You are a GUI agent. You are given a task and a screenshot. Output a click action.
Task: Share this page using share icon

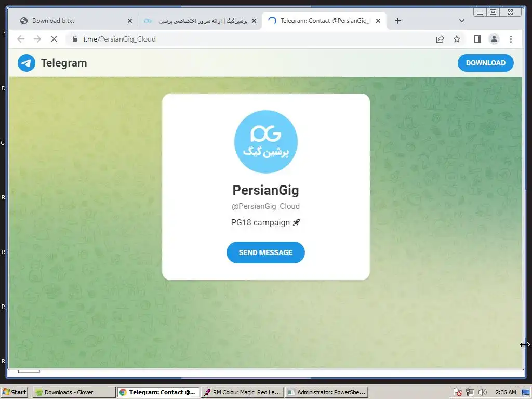point(440,39)
